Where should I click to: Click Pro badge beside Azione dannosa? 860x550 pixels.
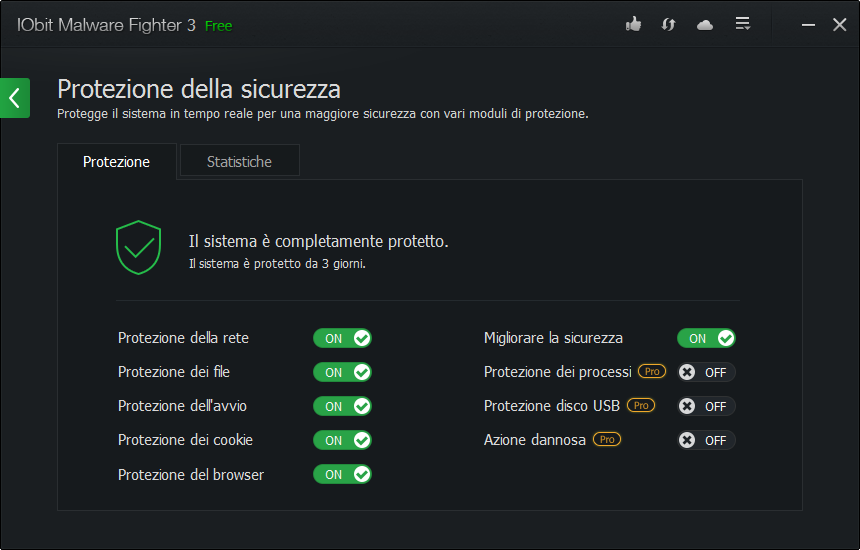[606, 439]
